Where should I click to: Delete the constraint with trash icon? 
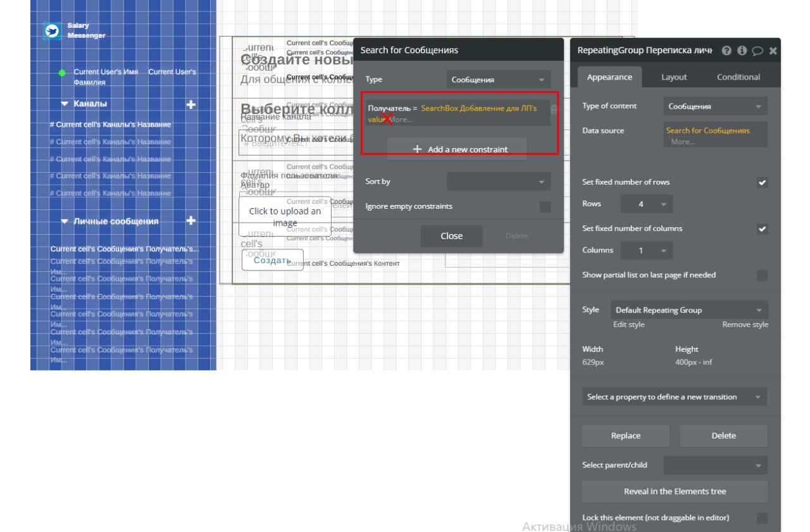[x=554, y=109]
